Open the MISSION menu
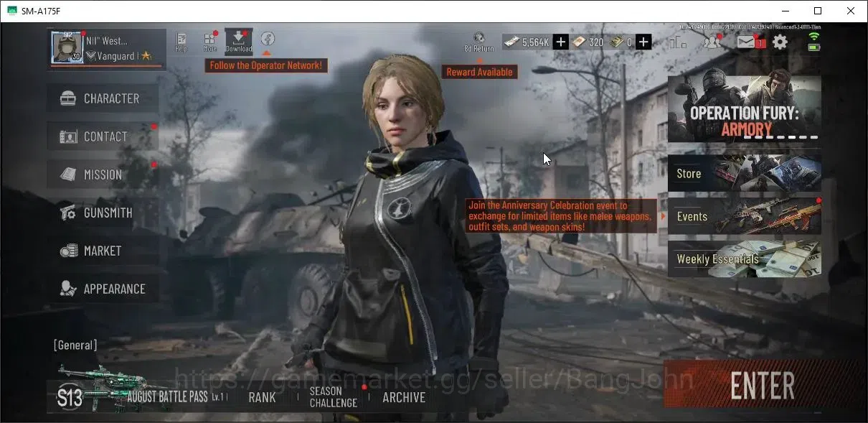868x423 pixels. [x=103, y=175]
